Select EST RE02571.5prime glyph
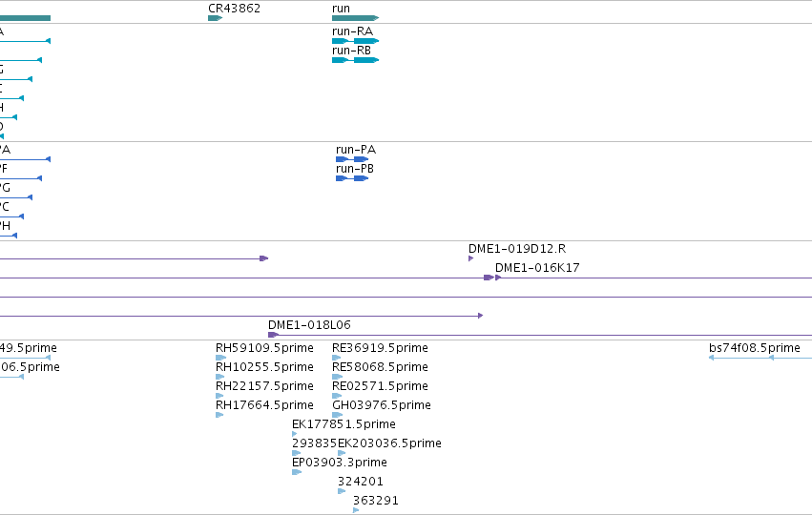 (x=337, y=396)
